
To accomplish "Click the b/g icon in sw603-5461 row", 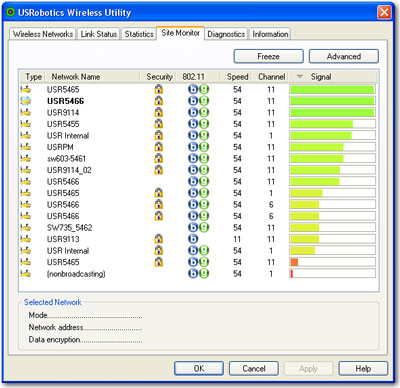I will point(199,158).
